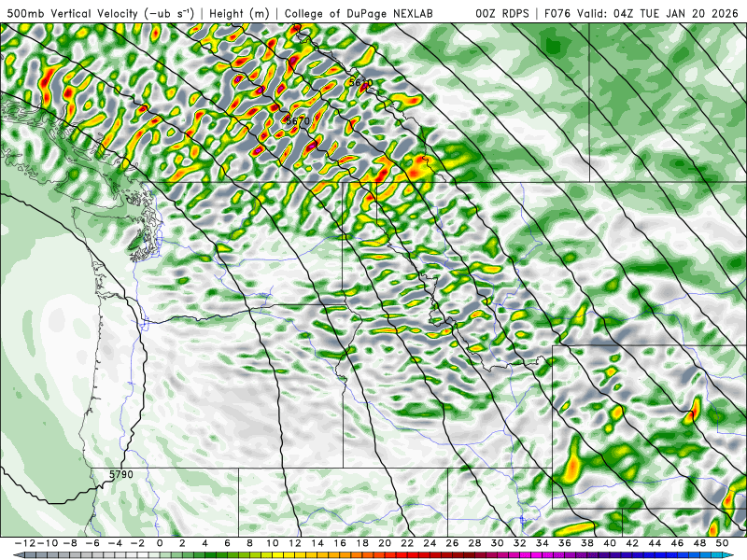Click the 42 tick label on the scale

click(632, 543)
